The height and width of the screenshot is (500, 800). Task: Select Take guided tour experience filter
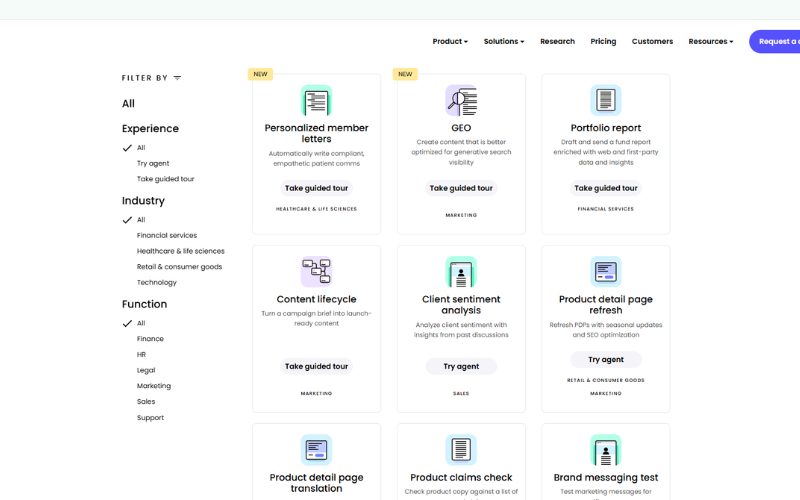[165, 179]
